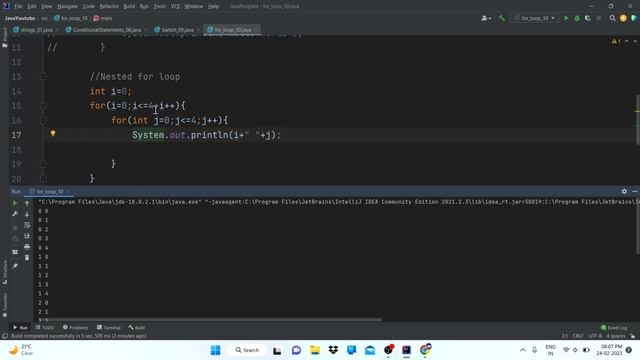Open the File menu

[x=18, y=6]
